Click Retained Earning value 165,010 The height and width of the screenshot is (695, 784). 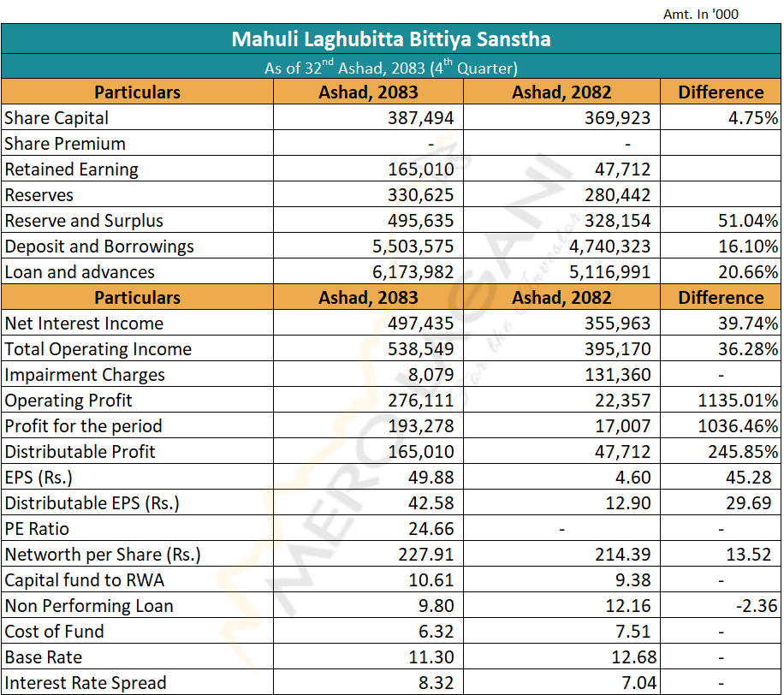pos(420,169)
